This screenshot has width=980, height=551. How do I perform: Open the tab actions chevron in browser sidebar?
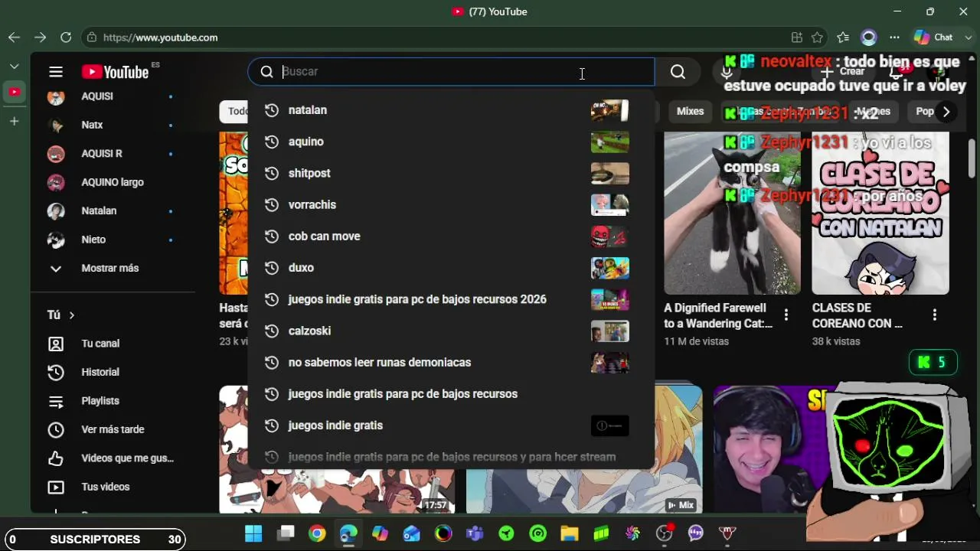(x=15, y=67)
